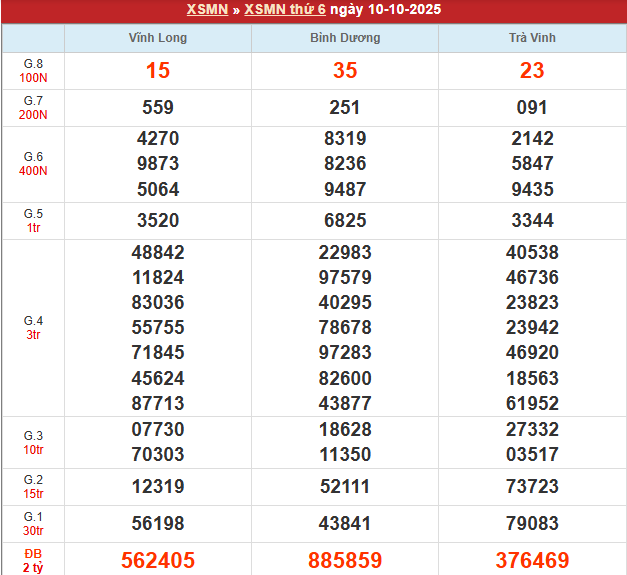Select the Vĩnh Long column header
Screen dimensions: 627x575
(158, 38)
